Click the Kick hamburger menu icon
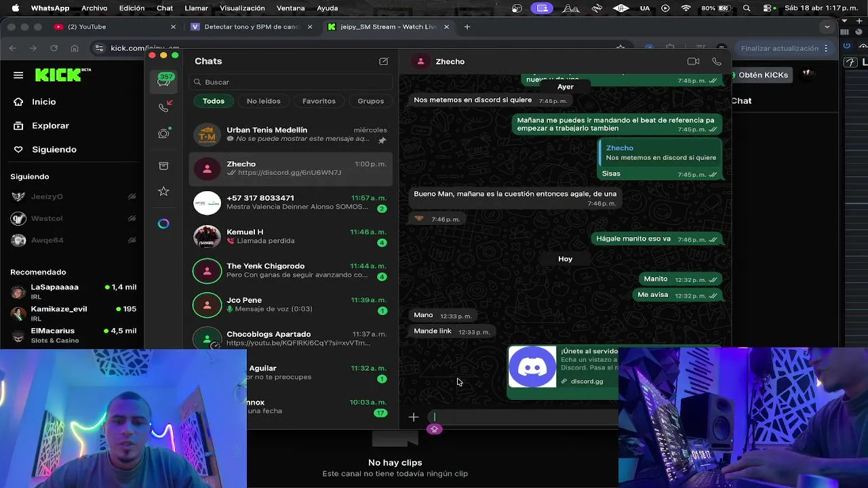The height and width of the screenshot is (488, 868). (18, 75)
